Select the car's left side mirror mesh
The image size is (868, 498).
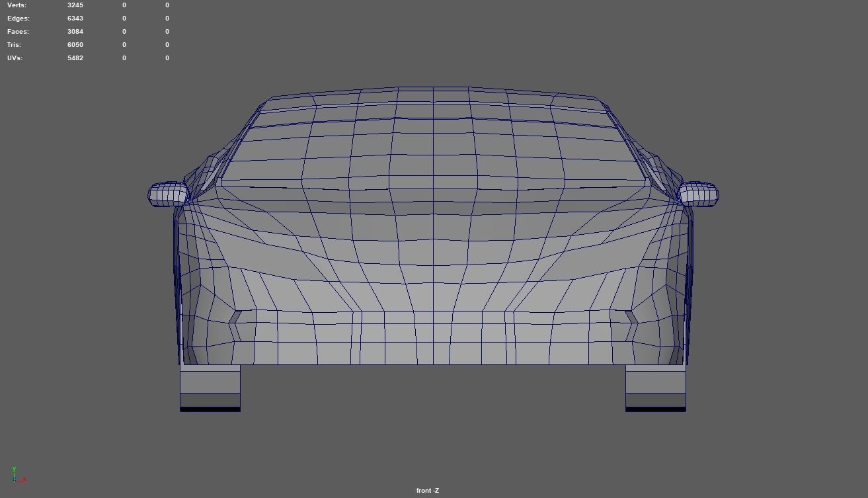tap(167, 194)
